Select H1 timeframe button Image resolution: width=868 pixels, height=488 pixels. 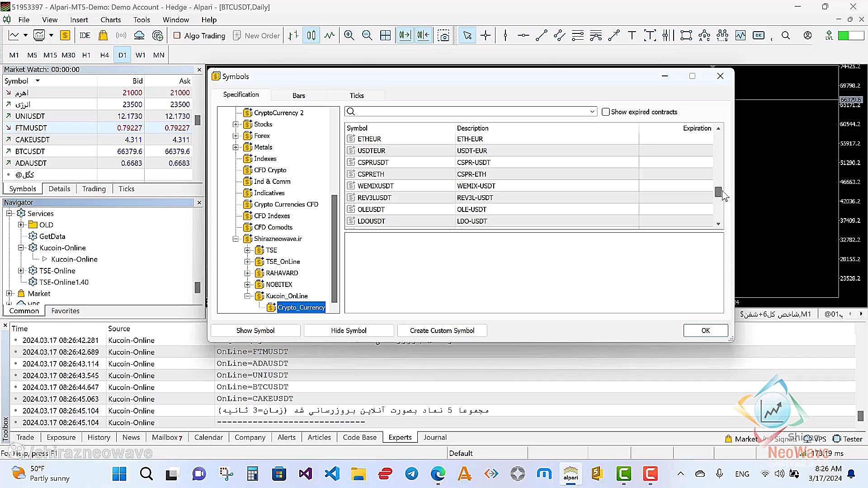86,55
